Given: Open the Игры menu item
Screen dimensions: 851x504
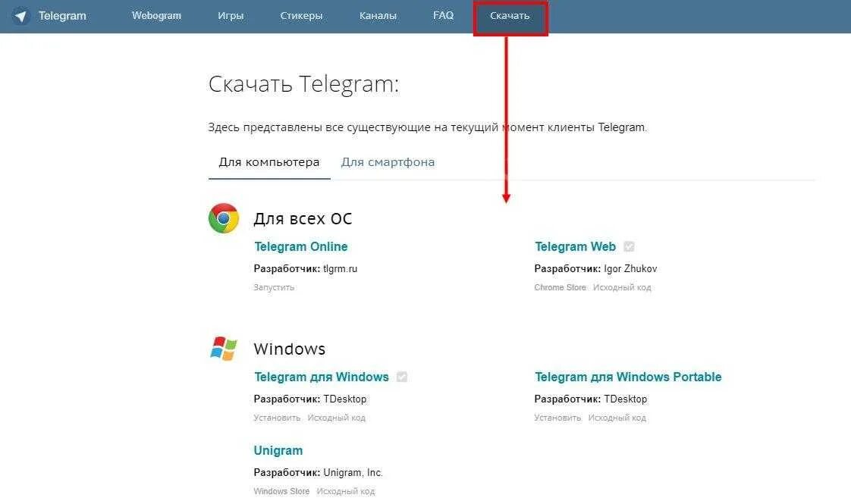Looking at the screenshot, I should coord(231,16).
